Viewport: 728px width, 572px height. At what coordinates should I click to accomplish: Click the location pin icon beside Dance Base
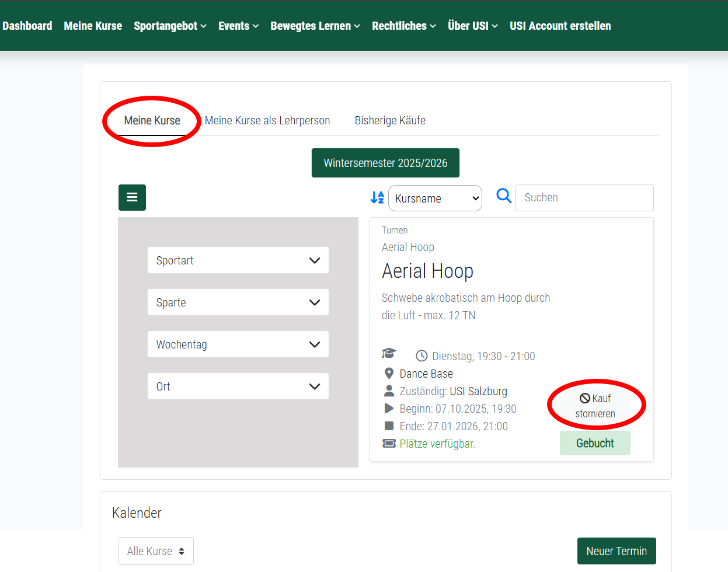click(388, 374)
